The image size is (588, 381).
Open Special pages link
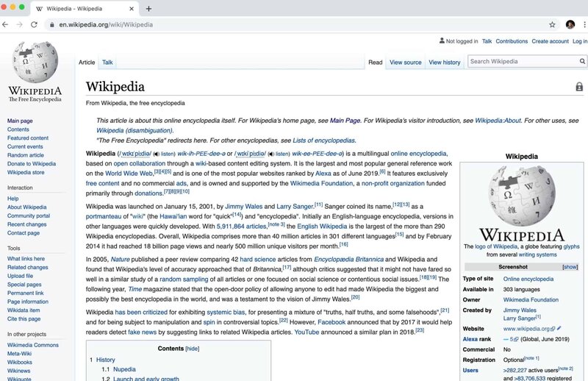24,285
